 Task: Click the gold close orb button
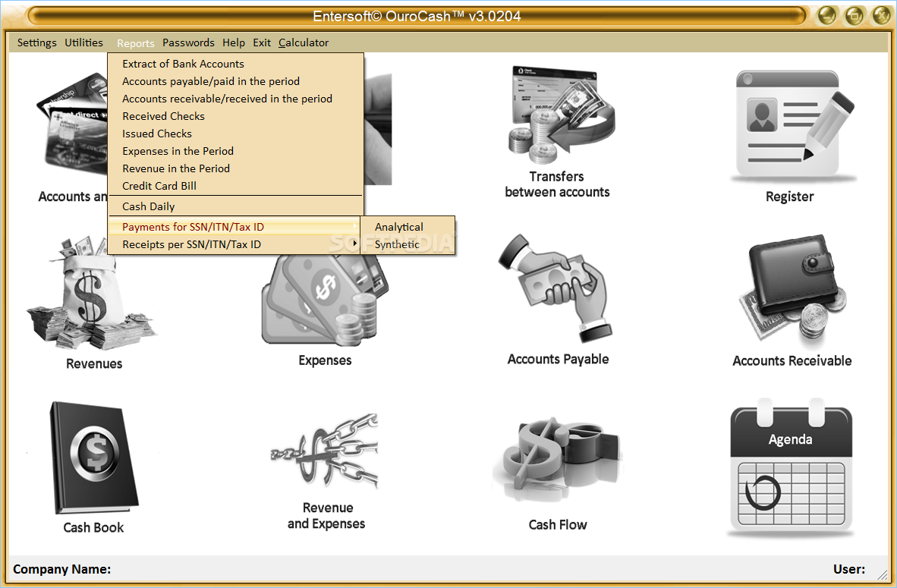coord(882,15)
